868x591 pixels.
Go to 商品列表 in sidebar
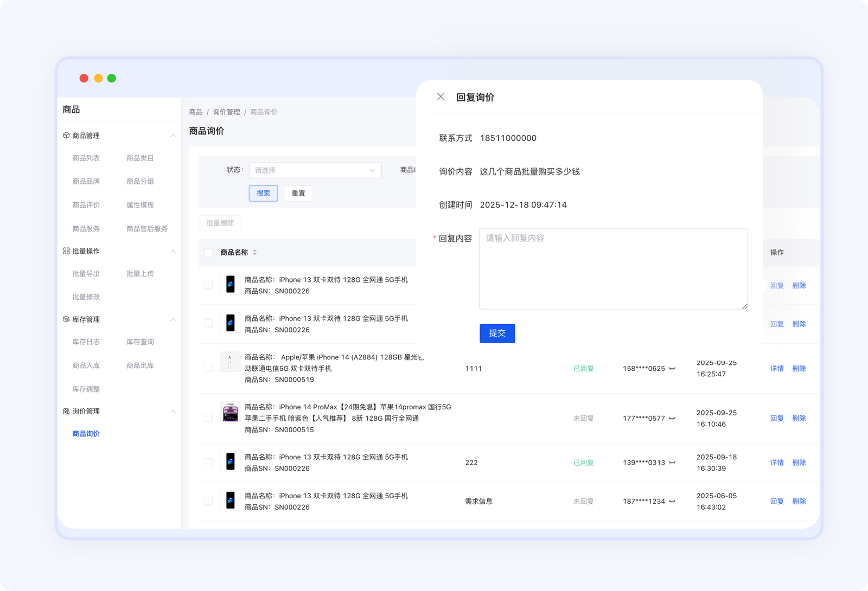point(86,158)
